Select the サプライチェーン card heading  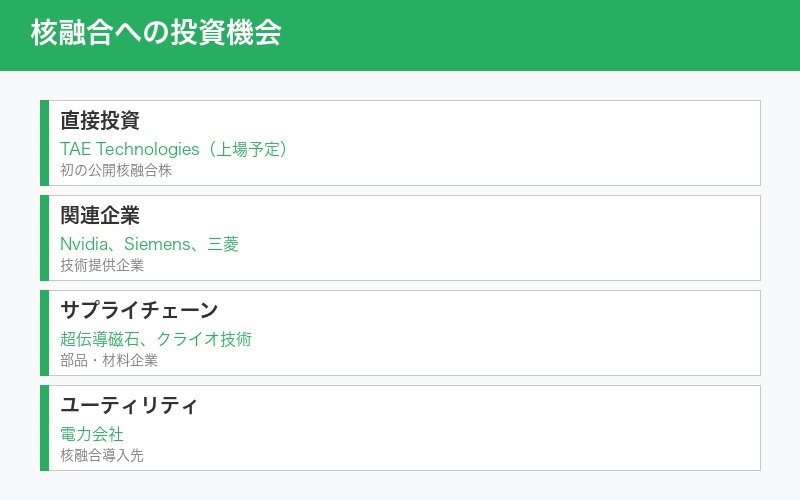[139, 311]
